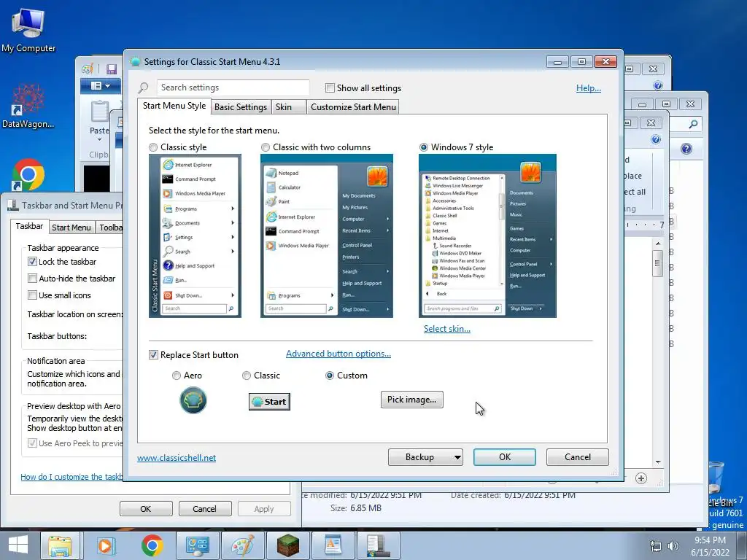Click the Windows Start button
747x560 pixels.
[x=18, y=545]
